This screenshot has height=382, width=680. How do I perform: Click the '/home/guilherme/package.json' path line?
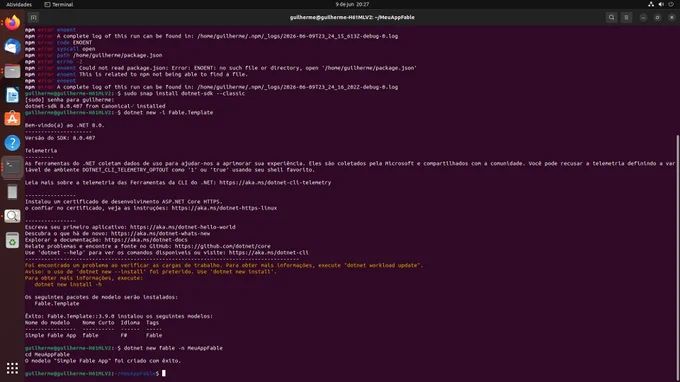coord(93,56)
